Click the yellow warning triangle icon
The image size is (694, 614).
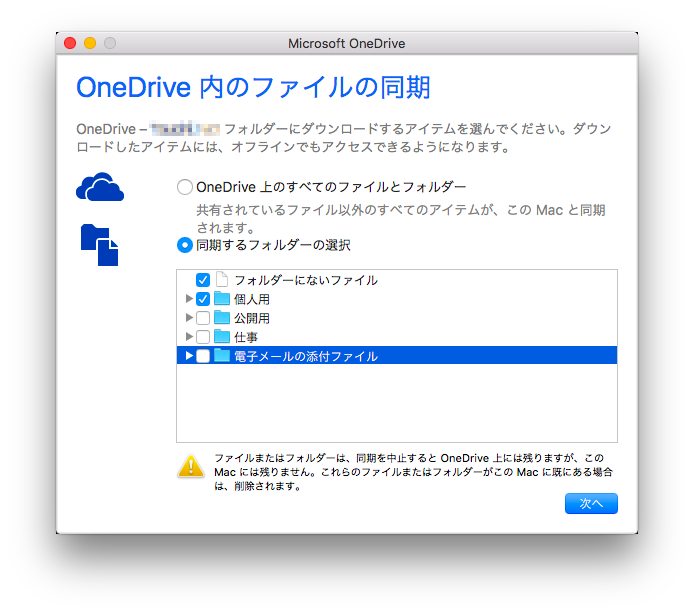pyautogui.click(x=191, y=466)
